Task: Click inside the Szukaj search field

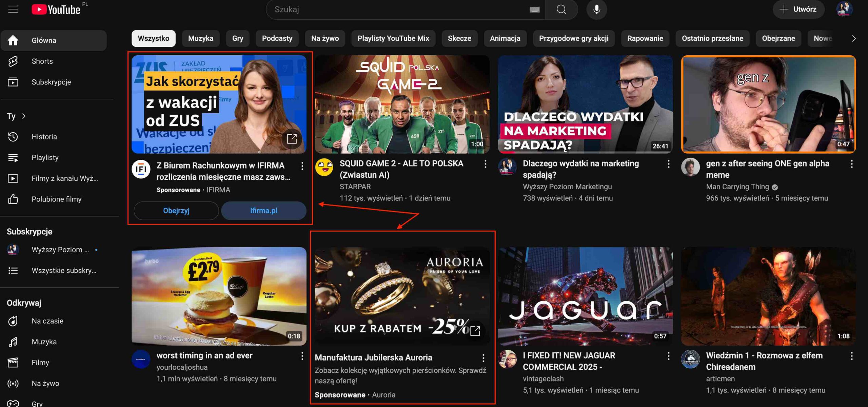Action: (390, 9)
